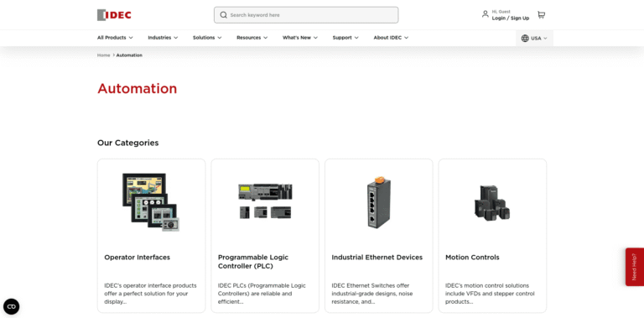Click the What's New chevron arrow
This screenshot has height=318, width=644.
point(316,38)
